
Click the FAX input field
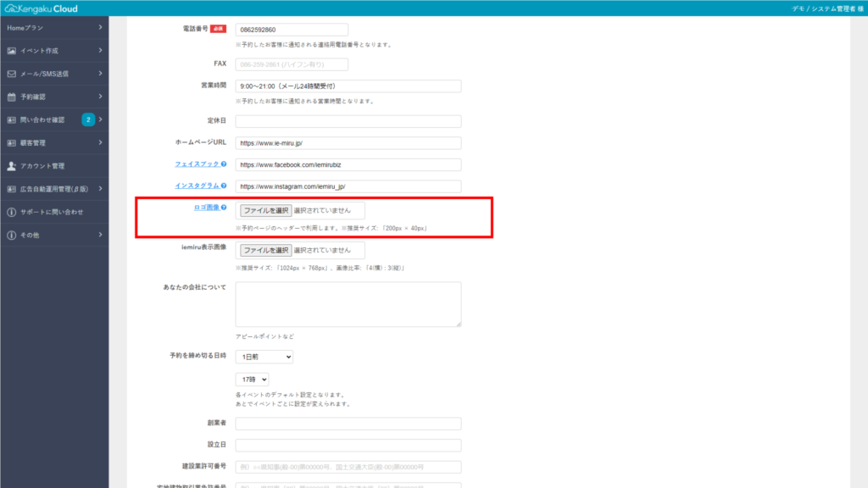(292, 64)
